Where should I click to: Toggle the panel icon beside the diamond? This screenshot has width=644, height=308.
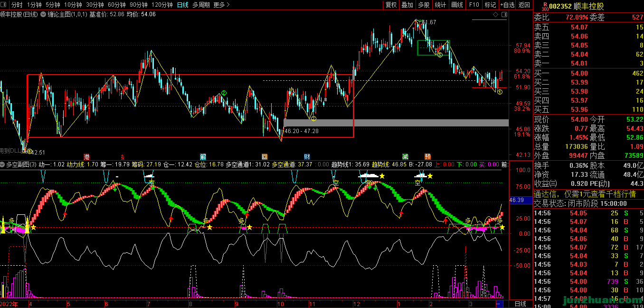[x=504, y=15]
